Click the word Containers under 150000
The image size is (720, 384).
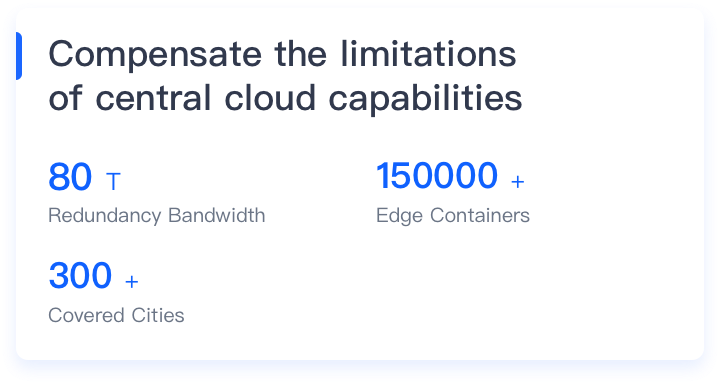pos(480,215)
